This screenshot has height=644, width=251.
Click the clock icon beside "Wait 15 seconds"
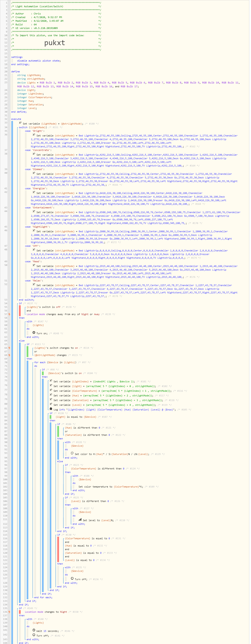point(34,630)
